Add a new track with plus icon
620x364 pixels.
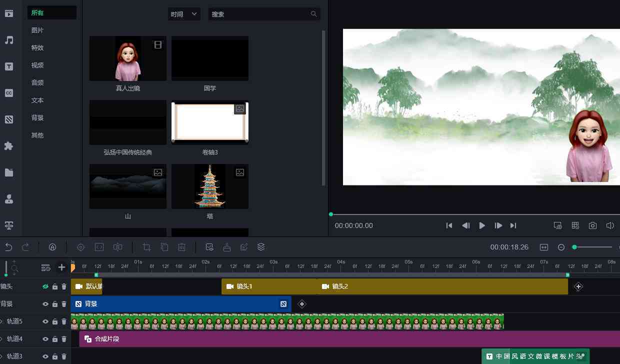61,267
